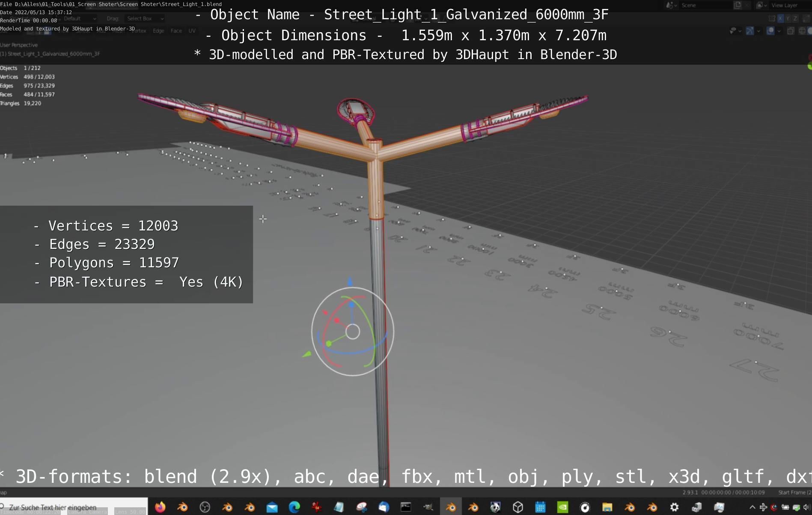Toggle Z axis mirror button

(x=795, y=18)
